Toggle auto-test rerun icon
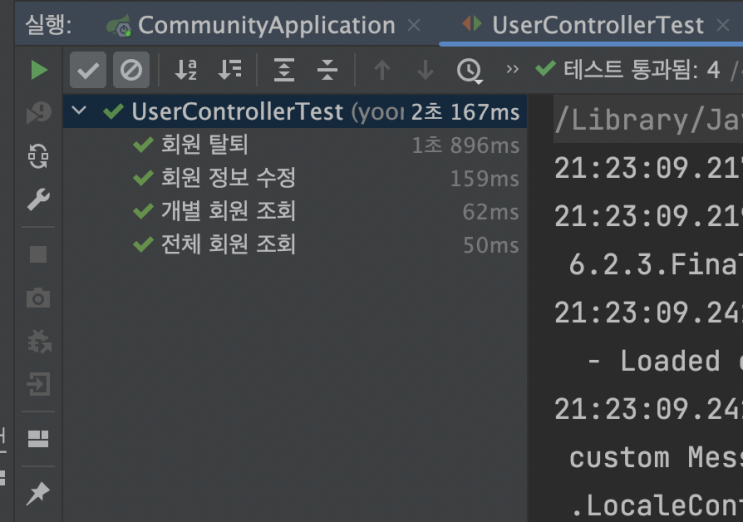 38,156
